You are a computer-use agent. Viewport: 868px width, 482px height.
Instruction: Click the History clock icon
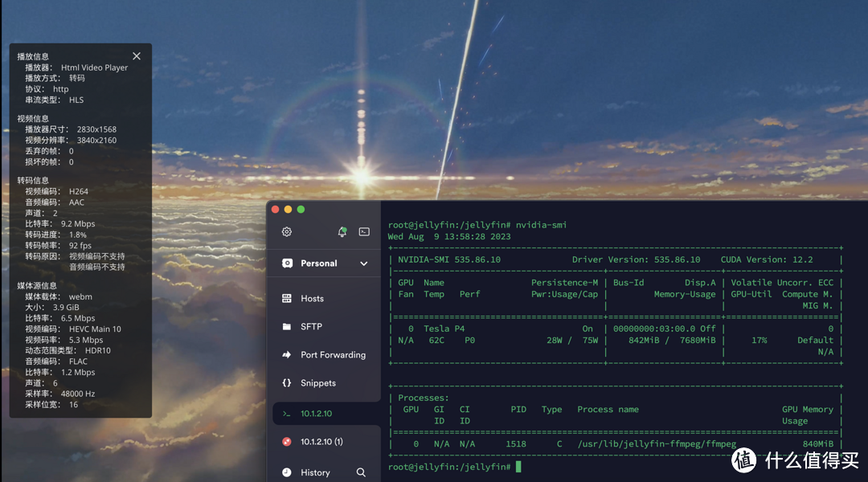pyautogui.click(x=287, y=472)
